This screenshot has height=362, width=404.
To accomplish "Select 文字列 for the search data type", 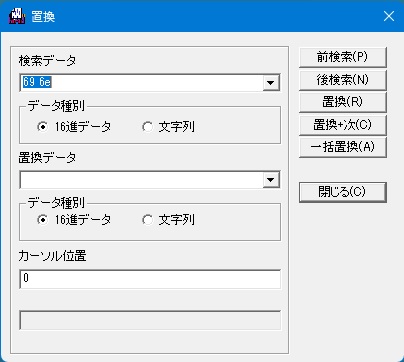I will 147,127.
